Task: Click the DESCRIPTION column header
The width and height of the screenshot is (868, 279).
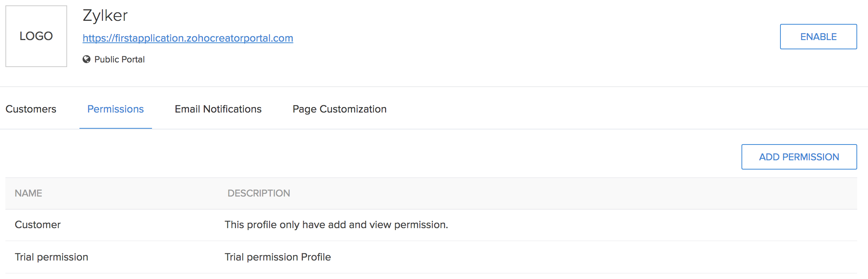Action: coord(258,193)
